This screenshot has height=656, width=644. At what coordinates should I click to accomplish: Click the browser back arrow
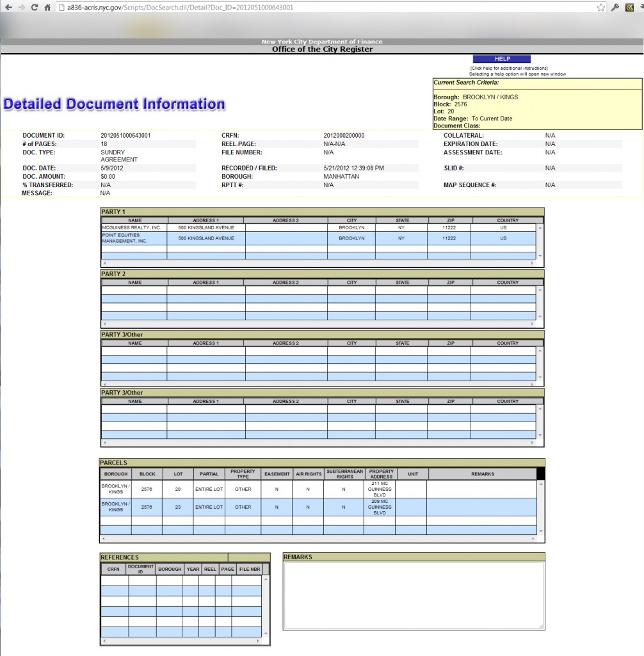pos(8,8)
